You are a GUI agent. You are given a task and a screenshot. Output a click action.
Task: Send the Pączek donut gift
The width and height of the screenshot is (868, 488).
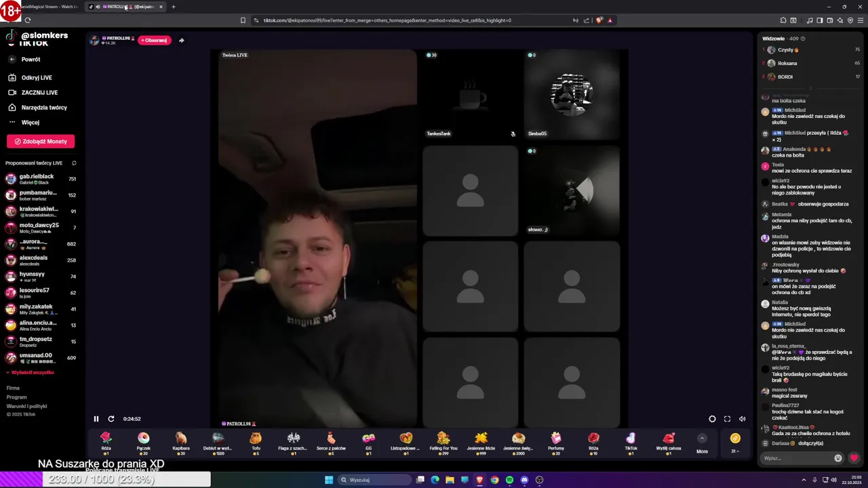click(x=143, y=443)
